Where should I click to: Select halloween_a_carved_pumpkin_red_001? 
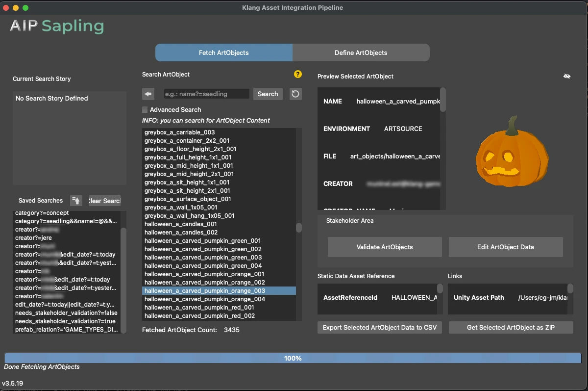(x=219, y=308)
